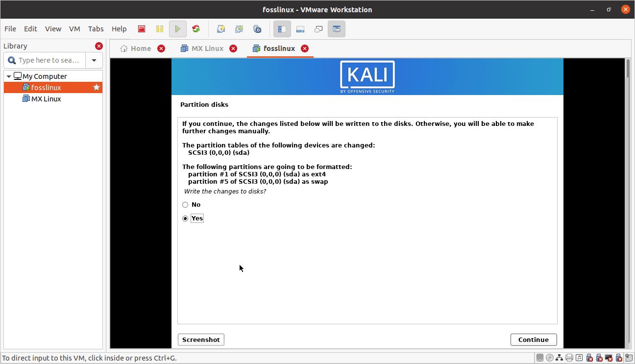
Task: Click the "Partition disks" heading
Action: tap(204, 105)
